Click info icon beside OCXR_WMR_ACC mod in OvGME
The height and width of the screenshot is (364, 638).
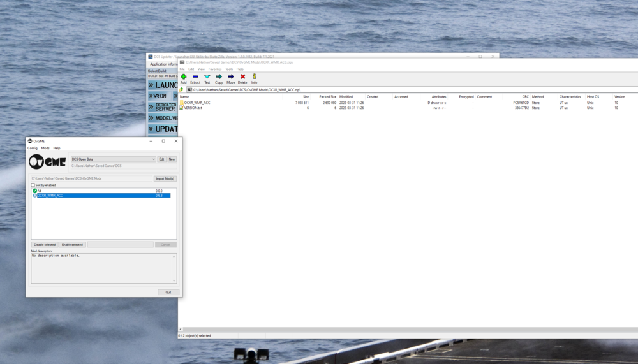pyautogui.click(x=34, y=195)
